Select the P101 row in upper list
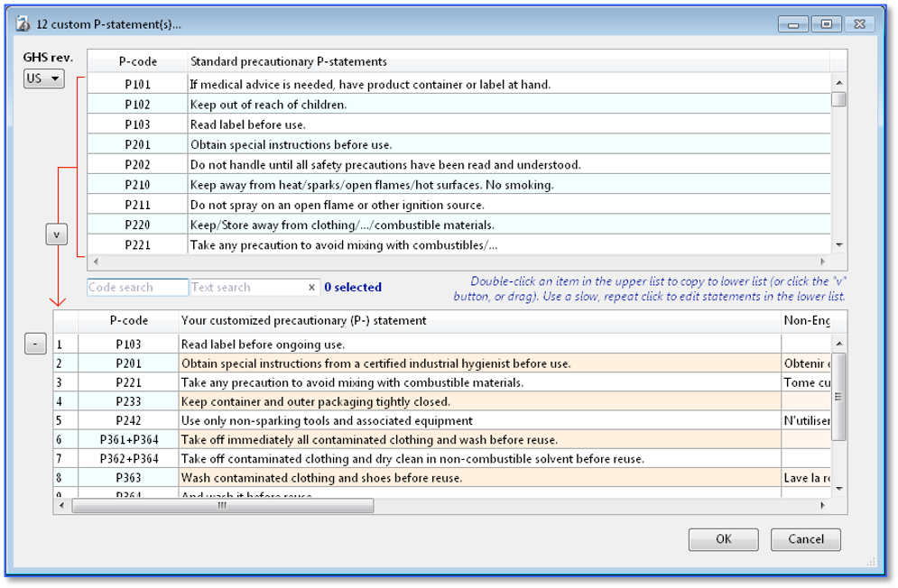 tap(458, 84)
